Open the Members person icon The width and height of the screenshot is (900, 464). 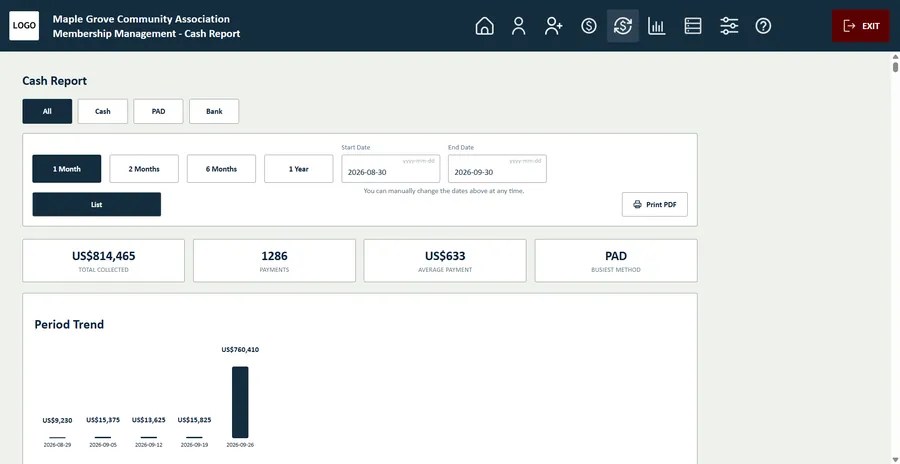coord(518,26)
